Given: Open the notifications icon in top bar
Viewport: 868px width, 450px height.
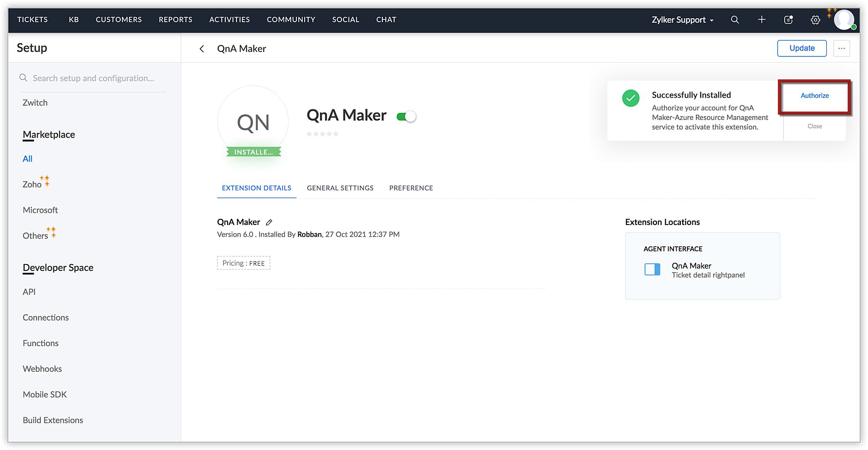Looking at the screenshot, I should [x=789, y=20].
